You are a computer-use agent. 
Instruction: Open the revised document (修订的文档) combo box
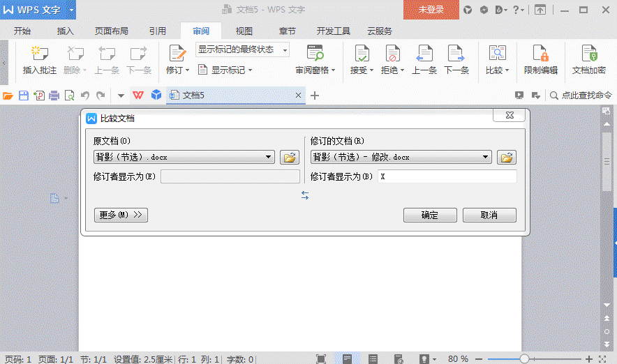401,157
